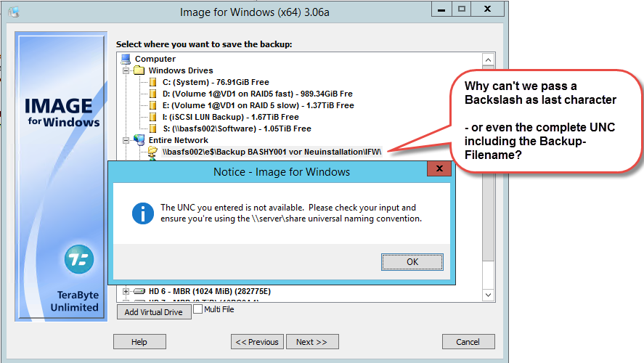
Task: Maximize the Image for Windows window
Action: tap(462, 9)
